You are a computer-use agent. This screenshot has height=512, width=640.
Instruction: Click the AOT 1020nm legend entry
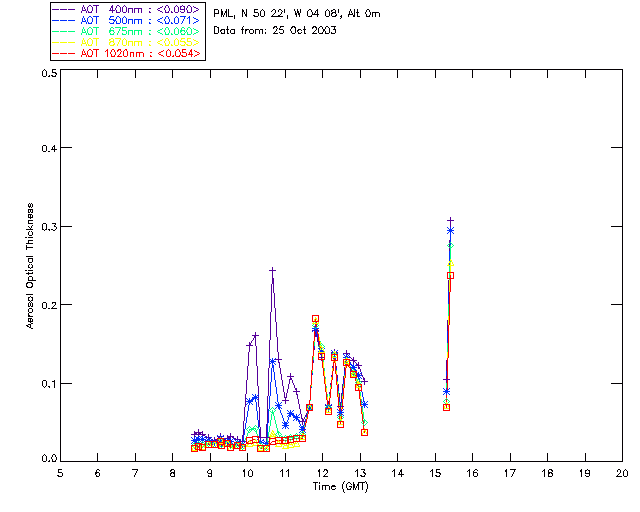(126, 53)
